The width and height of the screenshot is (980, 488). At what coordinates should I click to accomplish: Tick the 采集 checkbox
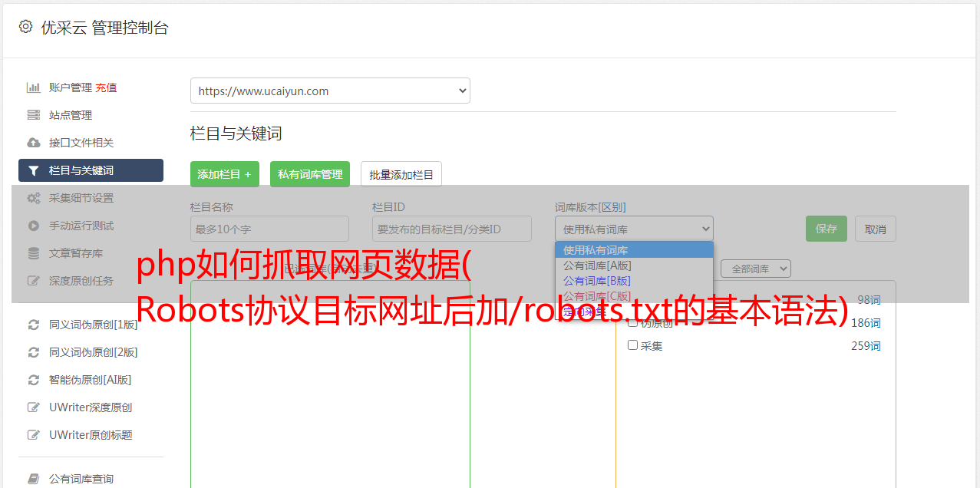[x=633, y=345]
